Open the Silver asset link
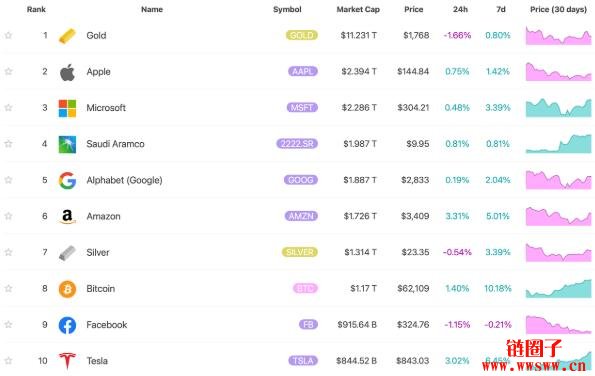This screenshot has height=376, width=595. 98,252
